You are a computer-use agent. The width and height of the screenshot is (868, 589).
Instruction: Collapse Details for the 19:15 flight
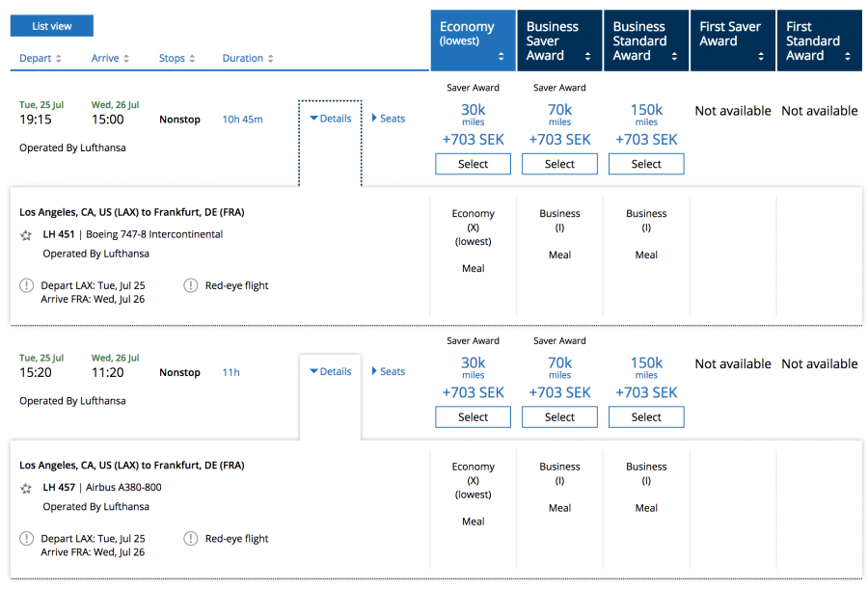pyautogui.click(x=331, y=119)
